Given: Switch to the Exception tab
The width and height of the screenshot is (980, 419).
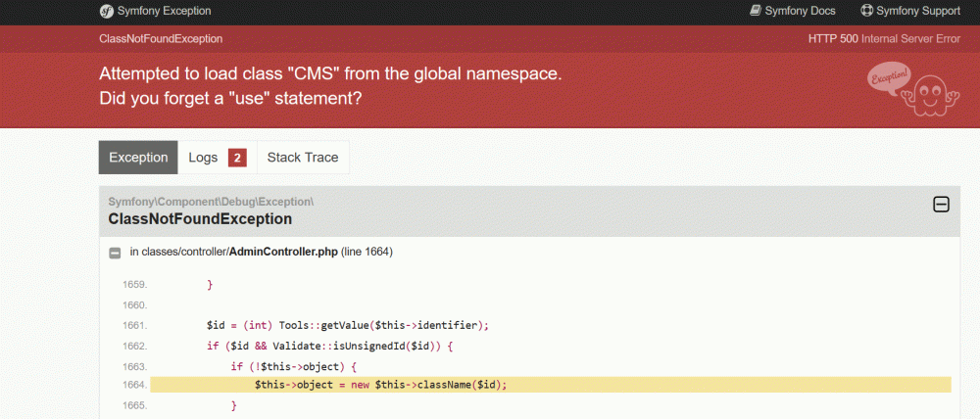Looking at the screenshot, I should [138, 158].
